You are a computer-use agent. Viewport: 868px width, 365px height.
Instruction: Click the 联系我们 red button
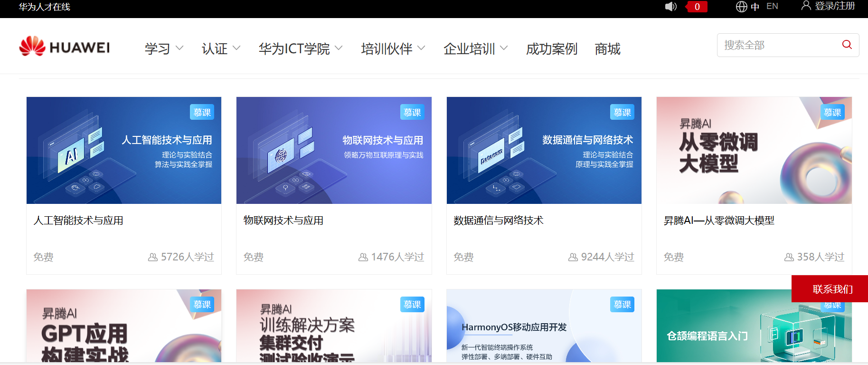(830, 288)
